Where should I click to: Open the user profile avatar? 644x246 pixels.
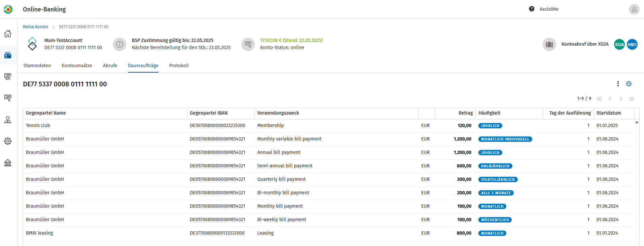point(634,9)
